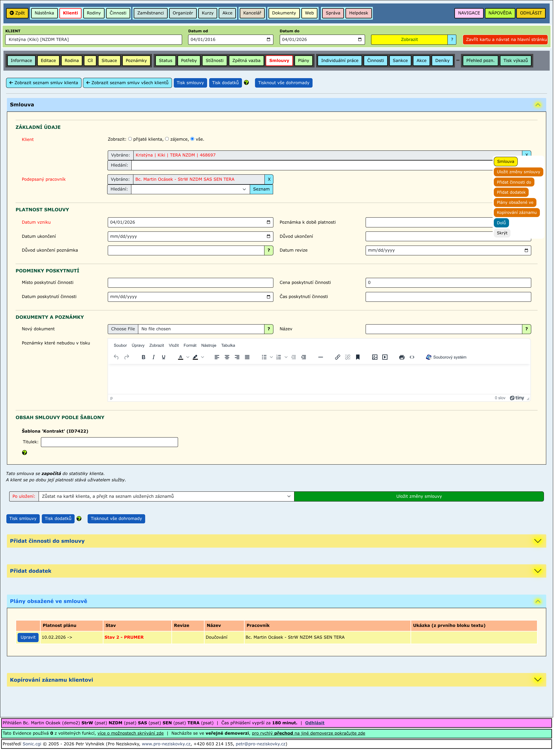Open help icon next to top Tisk dodatků
This screenshot has height=756, width=554.
246,83
